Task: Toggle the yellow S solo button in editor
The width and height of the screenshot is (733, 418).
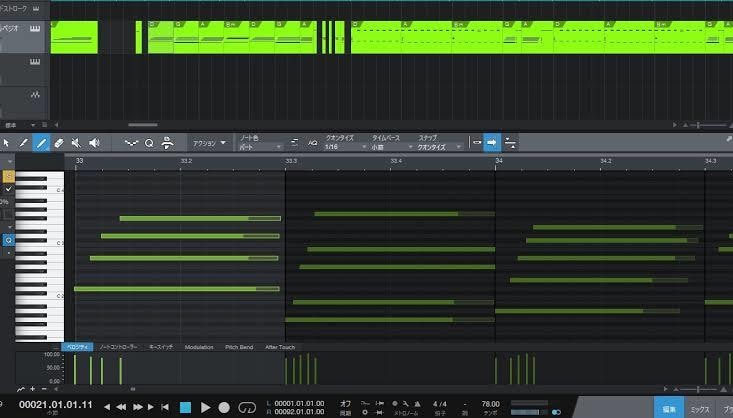Action: [x=8, y=176]
